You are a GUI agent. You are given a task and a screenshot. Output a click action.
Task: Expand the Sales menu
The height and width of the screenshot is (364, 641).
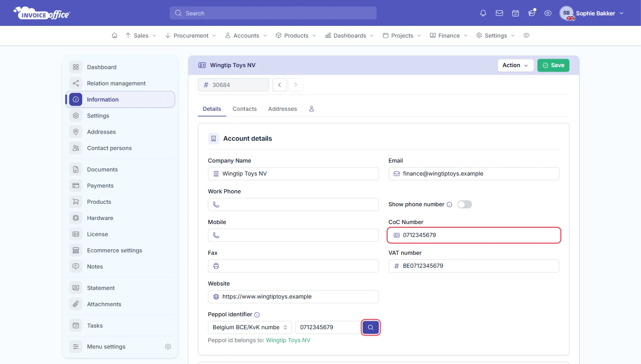[141, 36]
